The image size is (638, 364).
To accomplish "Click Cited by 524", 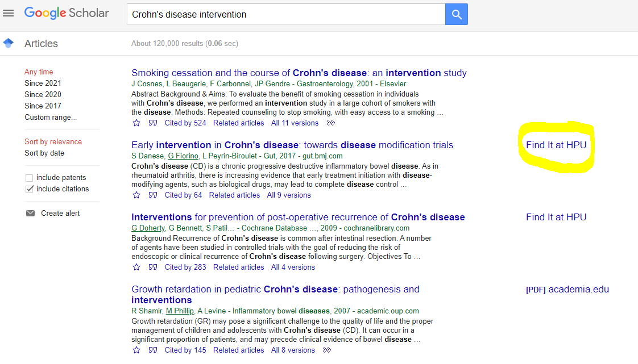I will coord(185,123).
